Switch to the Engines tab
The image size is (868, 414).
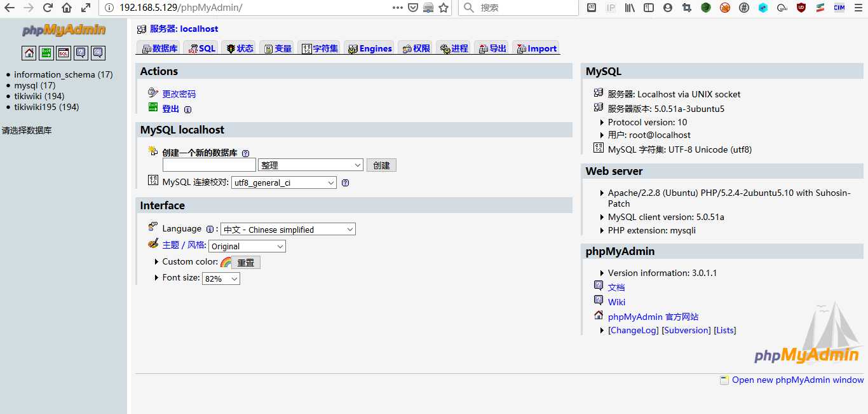pyautogui.click(x=369, y=48)
